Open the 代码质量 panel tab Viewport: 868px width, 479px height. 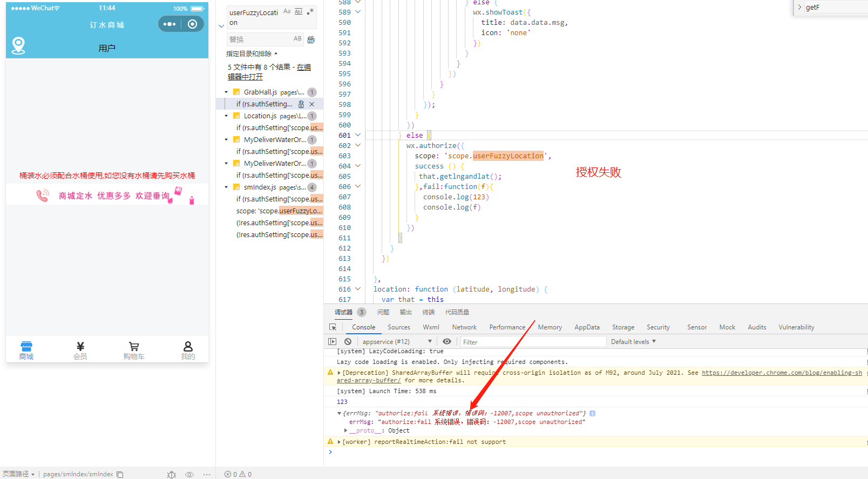(457, 312)
